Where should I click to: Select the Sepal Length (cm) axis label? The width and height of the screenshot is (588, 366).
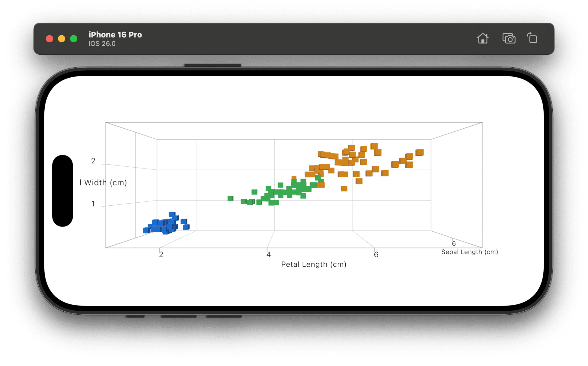click(x=469, y=252)
